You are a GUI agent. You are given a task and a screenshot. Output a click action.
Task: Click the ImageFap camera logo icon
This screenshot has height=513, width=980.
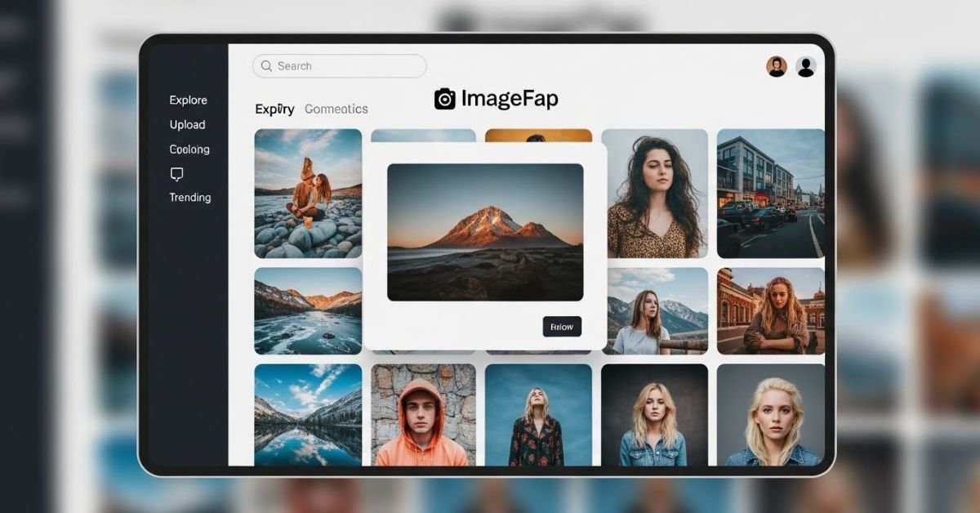(443, 98)
